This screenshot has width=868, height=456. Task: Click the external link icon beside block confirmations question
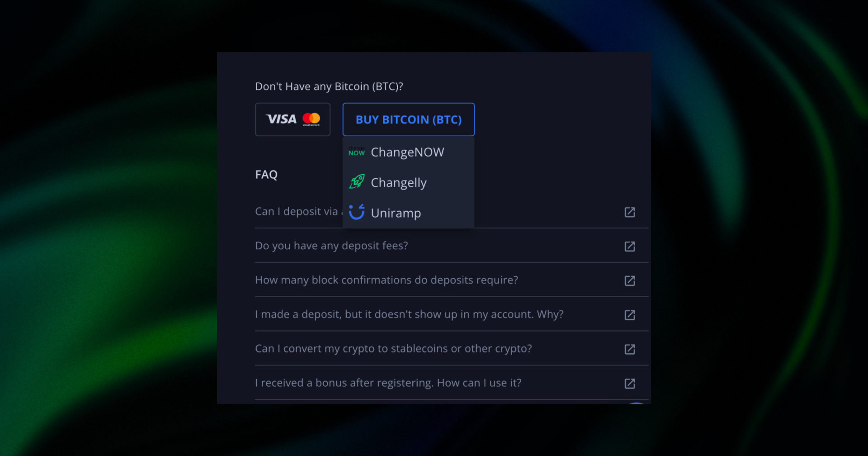[630, 280]
